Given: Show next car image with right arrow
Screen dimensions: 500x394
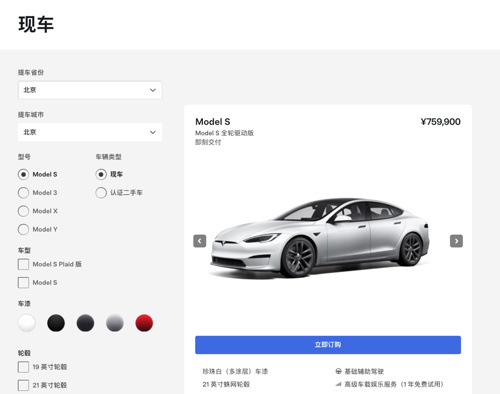Looking at the screenshot, I should coord(456,241).
